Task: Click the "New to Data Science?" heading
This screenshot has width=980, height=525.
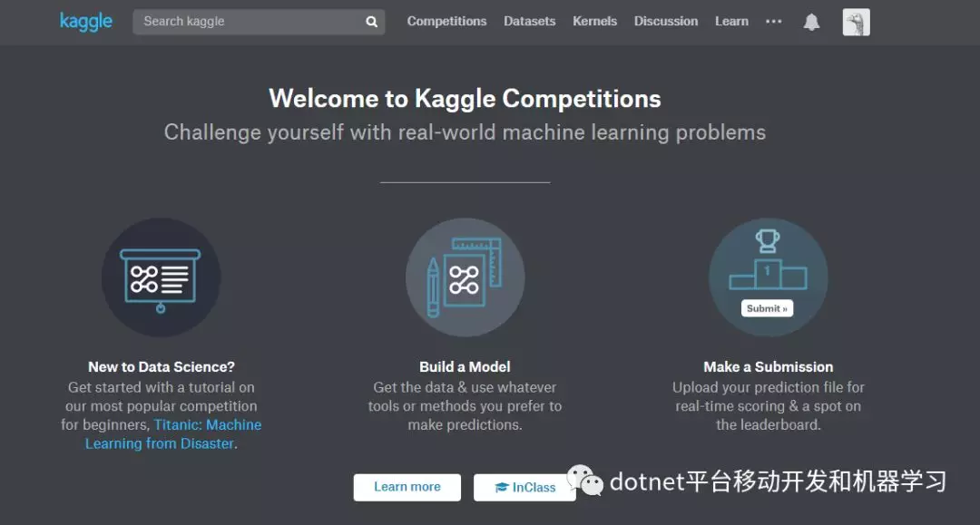Action: pos(162,367)
